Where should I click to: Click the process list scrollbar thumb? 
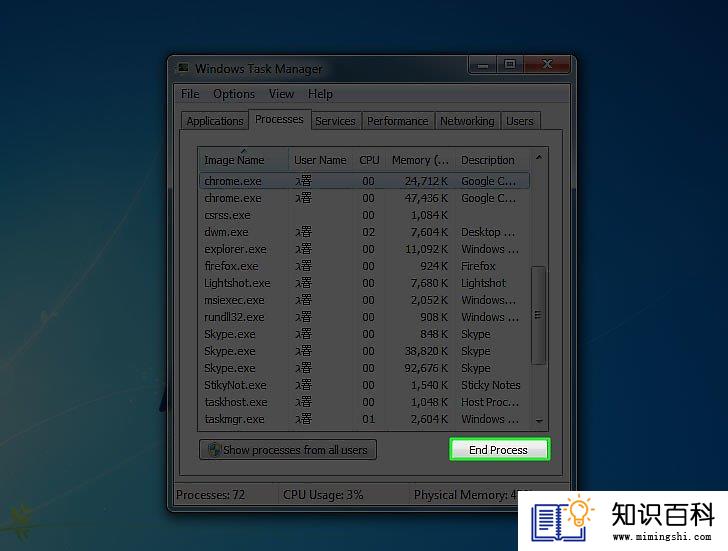[539, 315]
